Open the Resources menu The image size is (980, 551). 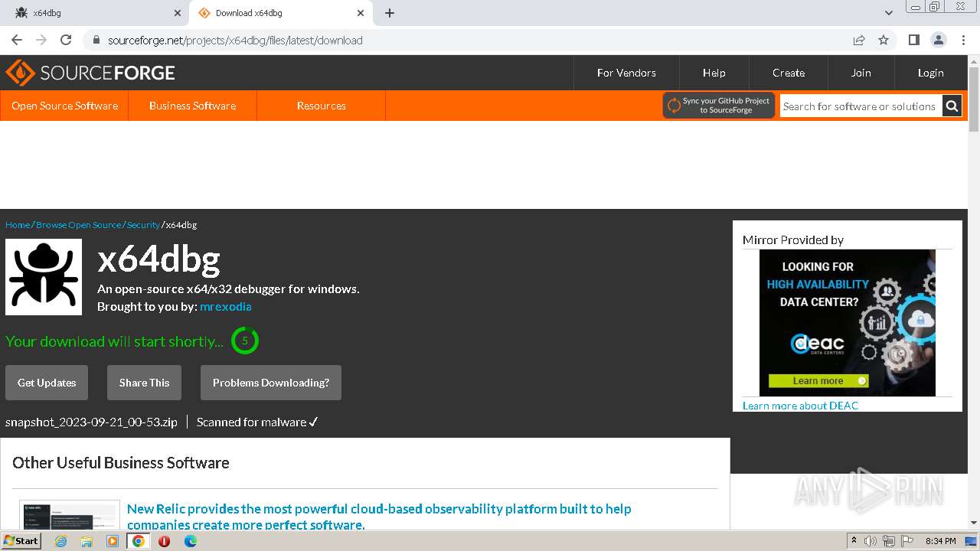click(x=321, y=106)
